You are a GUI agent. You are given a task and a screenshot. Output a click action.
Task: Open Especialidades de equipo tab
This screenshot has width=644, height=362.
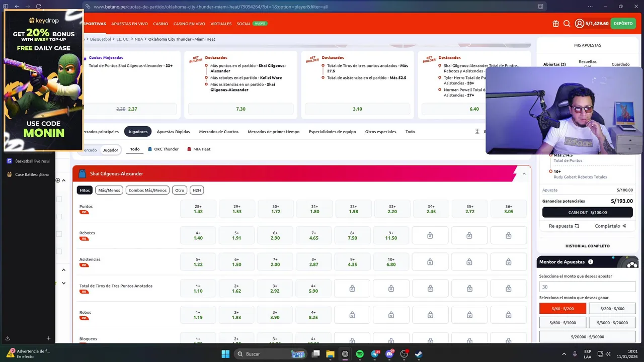tap(332, 132)
